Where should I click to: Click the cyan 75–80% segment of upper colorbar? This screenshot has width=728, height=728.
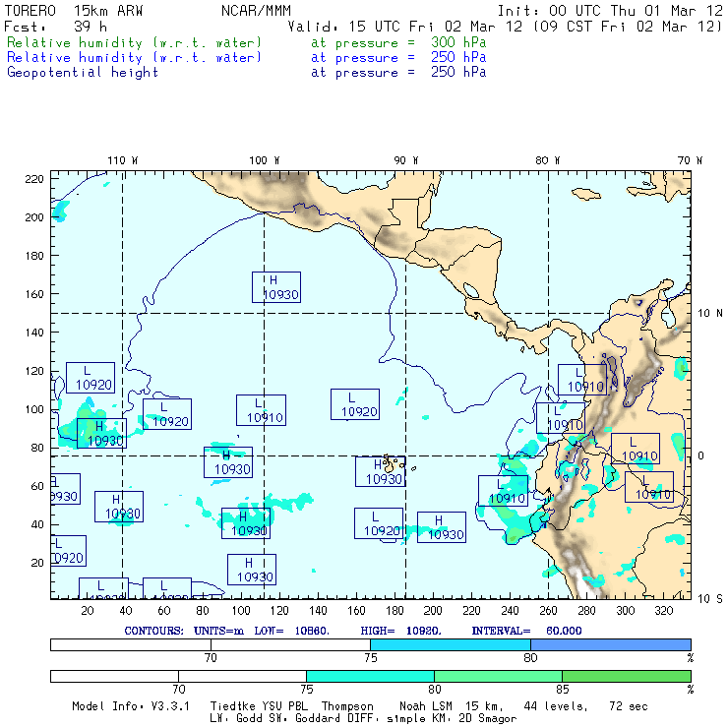point(451,644)
